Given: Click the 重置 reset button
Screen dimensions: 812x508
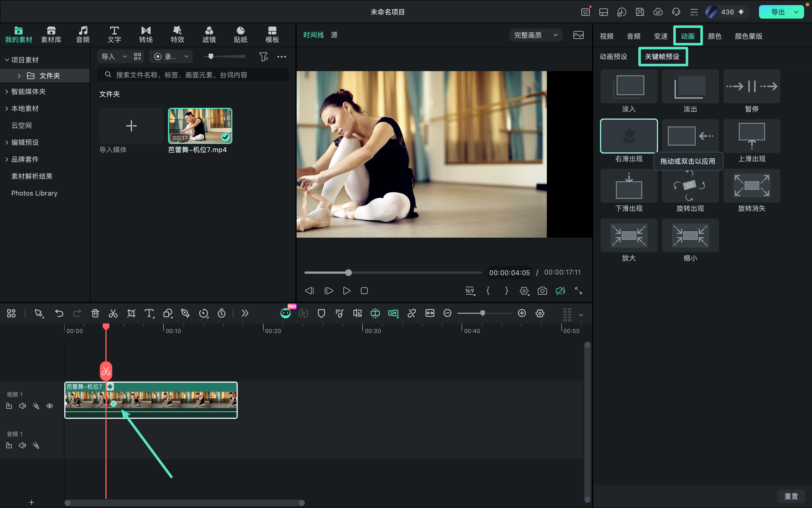Looking at the screenshot, I should 791,496.
